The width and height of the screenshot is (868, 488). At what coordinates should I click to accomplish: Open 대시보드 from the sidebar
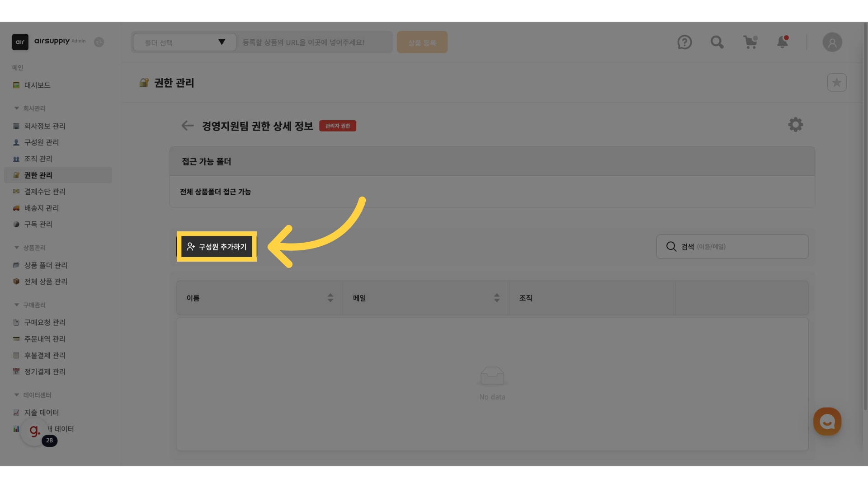(37, 85)
